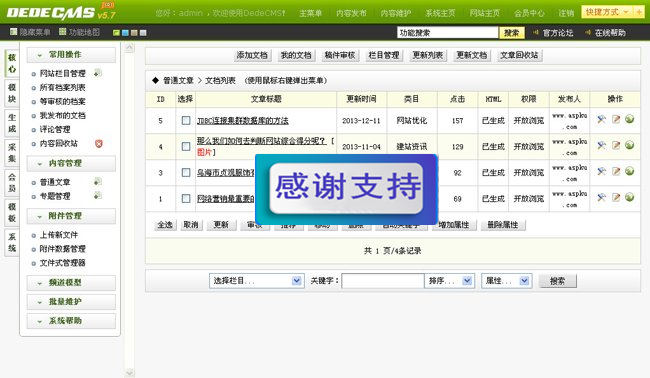The height and width of the screenshot is (378, 650).
Task: Click the globe preview icon for article ID 3
Action: click(630, 171)
